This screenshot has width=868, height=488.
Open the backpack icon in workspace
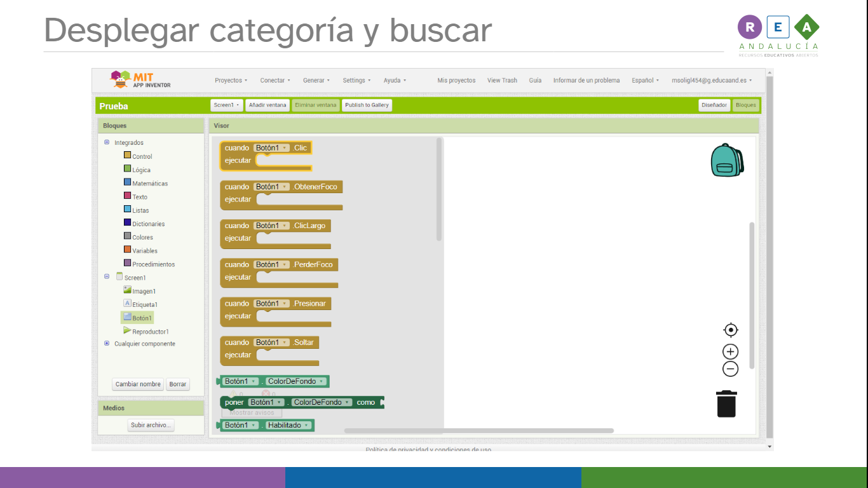pos(727,160)
